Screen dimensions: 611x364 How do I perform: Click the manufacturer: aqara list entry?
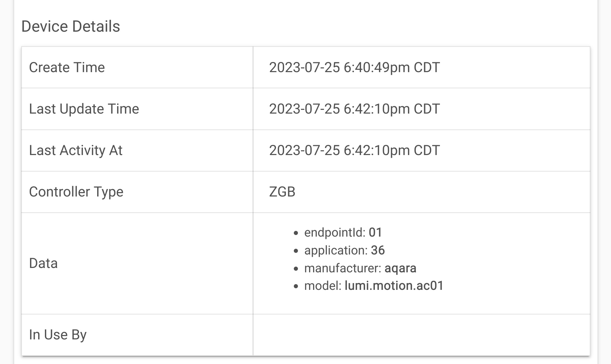click(x=360, y=268)
